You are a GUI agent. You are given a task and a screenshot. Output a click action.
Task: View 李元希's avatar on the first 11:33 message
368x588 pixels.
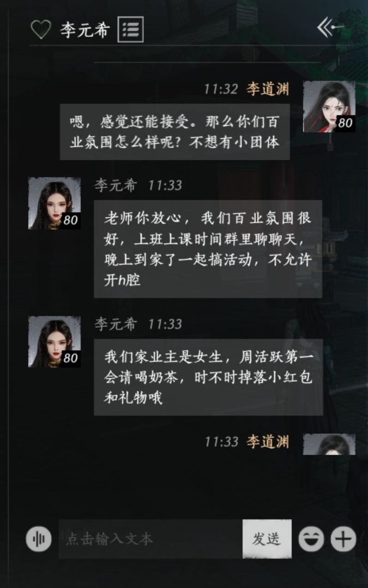point(55,203)
